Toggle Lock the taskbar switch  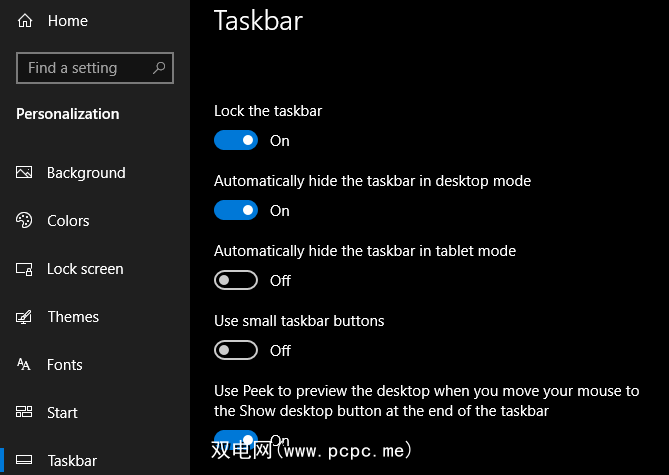tap(236, 141)
